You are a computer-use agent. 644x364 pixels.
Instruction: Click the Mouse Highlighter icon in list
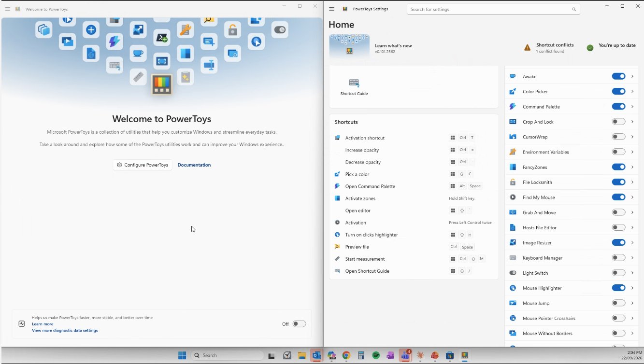click(x=513, y=288)
